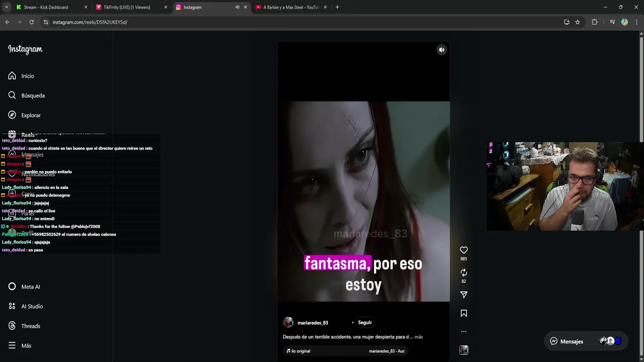The width and height of the screenshot is (644, 362).
Task: Mute the Instagram tab via its speaker icon
Action: pos(237,7)
